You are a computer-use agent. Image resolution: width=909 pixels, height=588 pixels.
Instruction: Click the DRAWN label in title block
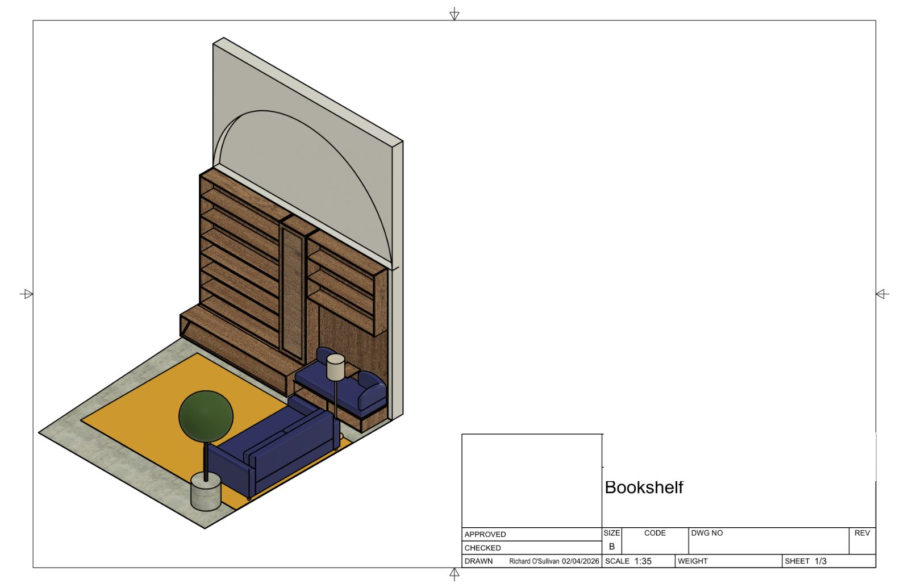point(479,561)
